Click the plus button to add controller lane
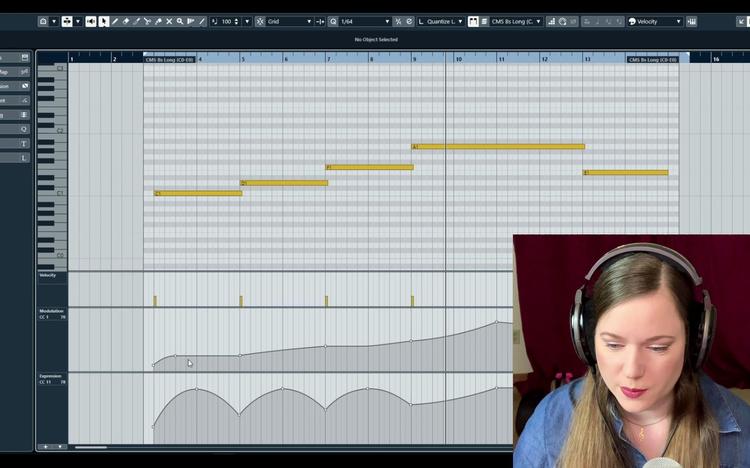 pyautogui.click(x=46, y=447)
